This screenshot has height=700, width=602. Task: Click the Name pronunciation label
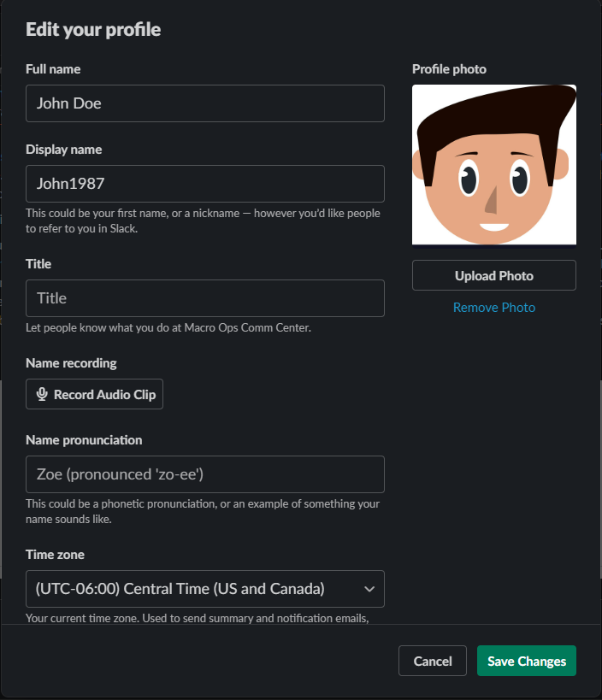84,440
